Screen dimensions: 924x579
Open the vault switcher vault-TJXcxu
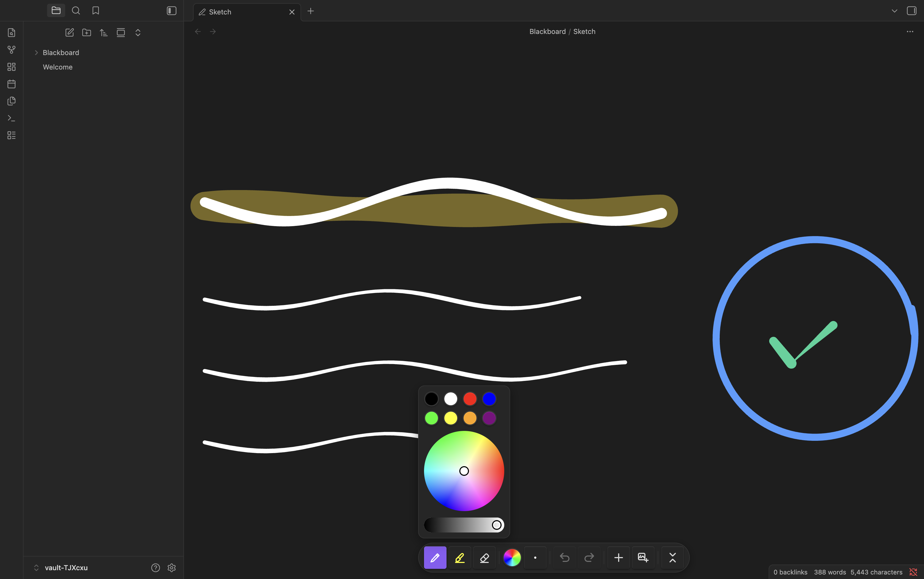tap(61, 568)
